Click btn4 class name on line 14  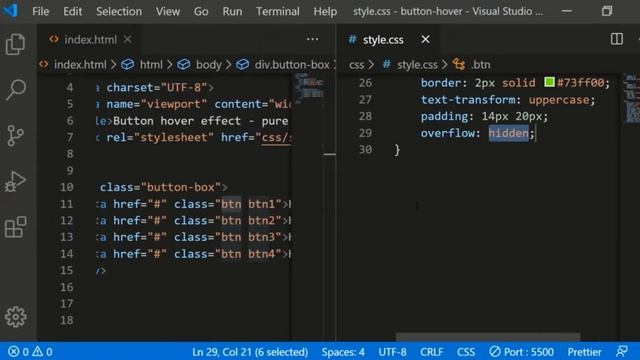pos(261,254)
